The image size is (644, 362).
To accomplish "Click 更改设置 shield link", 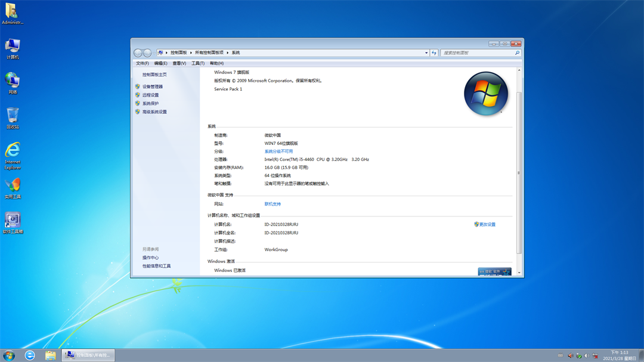I will 487,224.
